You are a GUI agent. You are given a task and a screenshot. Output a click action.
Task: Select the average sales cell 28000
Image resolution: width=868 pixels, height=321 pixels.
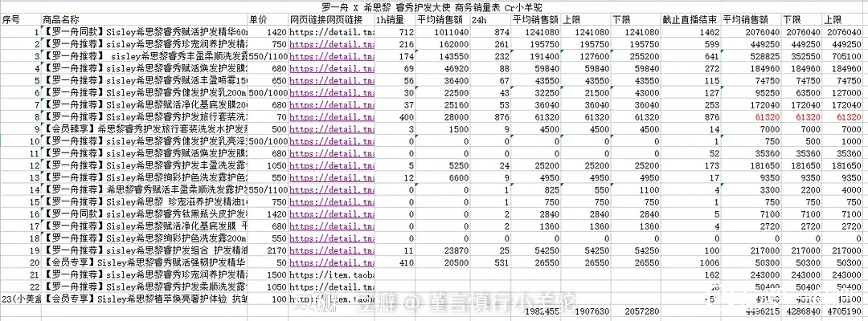pos(443,117)
